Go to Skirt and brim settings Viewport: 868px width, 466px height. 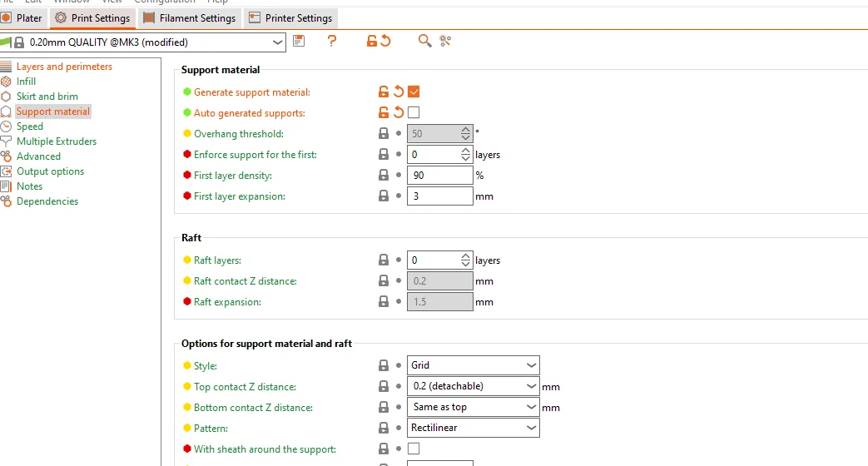tap(47, 97)
